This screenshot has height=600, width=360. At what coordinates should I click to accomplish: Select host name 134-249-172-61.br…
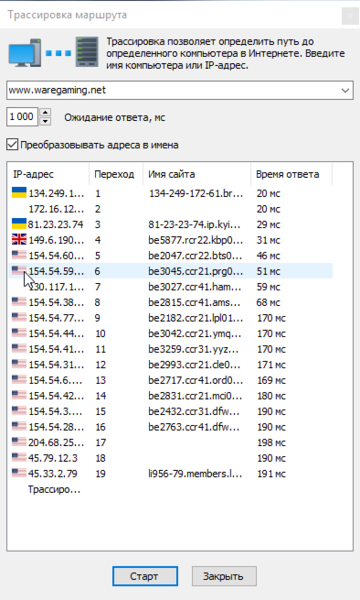[195, 193]
